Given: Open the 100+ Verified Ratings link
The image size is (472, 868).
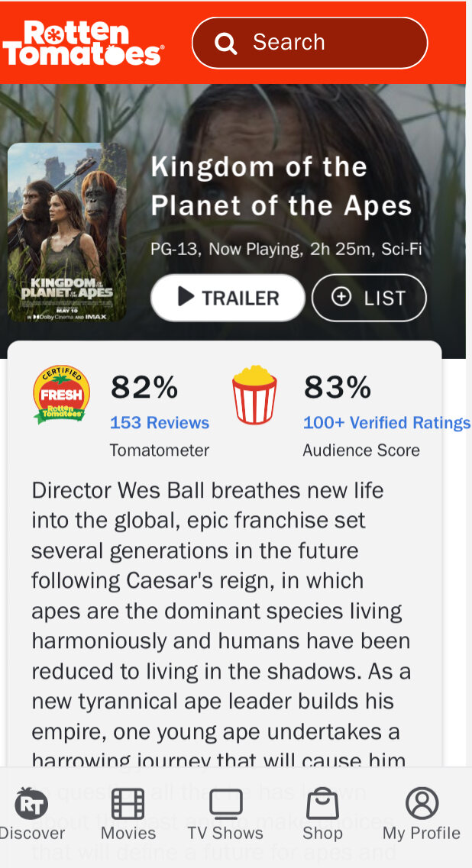Looking at the screenshot, I should pos(386,423).
